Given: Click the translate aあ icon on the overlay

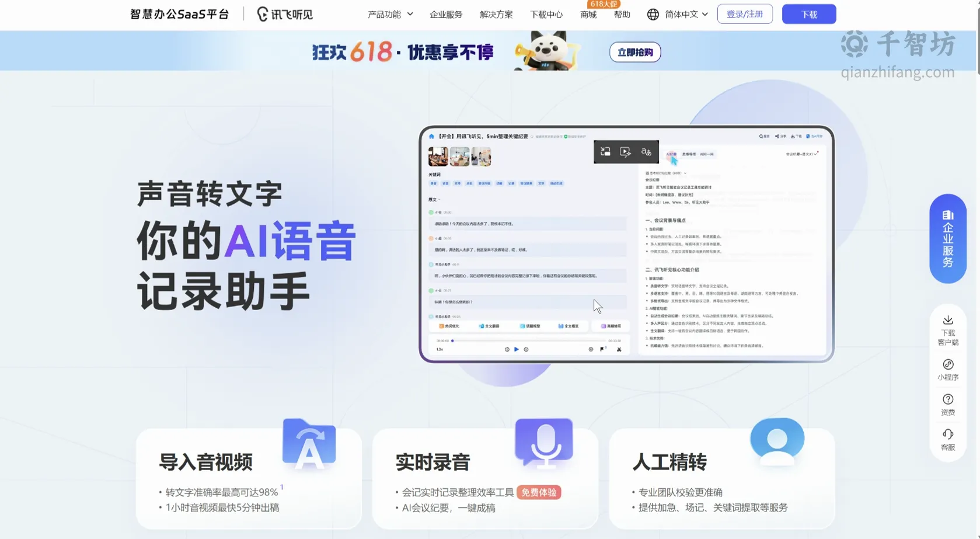Looking at the screenshot, I should click(x=646, y=152).
